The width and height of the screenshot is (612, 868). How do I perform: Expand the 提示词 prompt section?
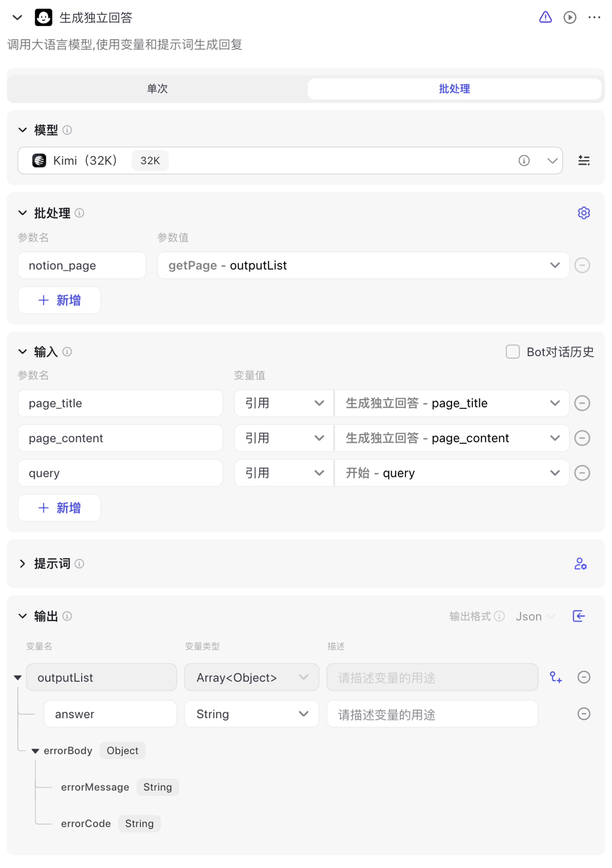[x=23, y=564]
